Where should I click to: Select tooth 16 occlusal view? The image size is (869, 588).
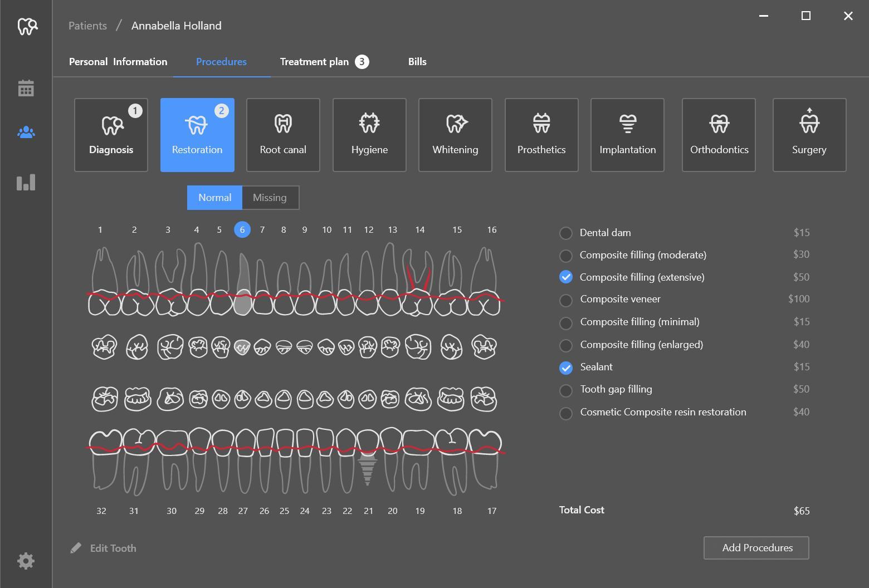[x=484, y=346]
